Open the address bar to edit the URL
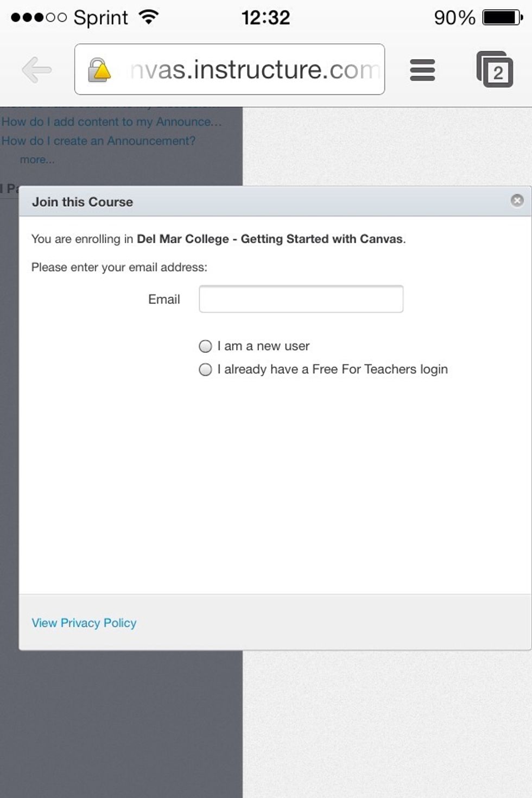 coord(244,69)
